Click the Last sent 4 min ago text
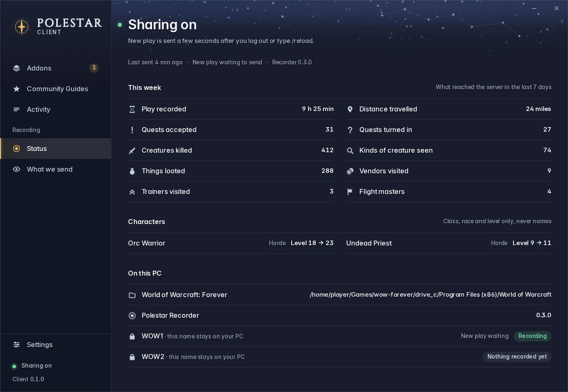The image size is (568, 392). click(x=155, y=62)
